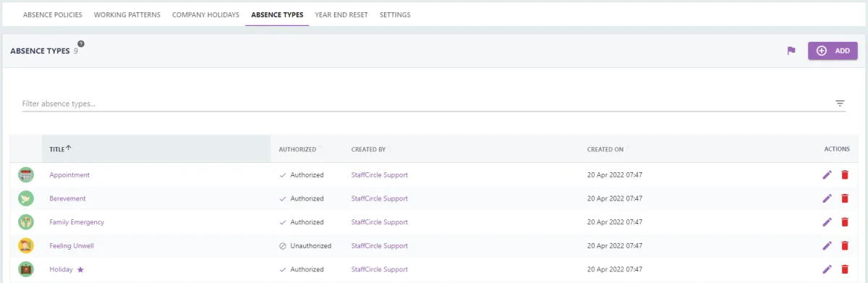This screenshot has width=868, height=283.
Task: Edit the Appointment absence type
Action: pyautogui.click(x=827, y=174)
